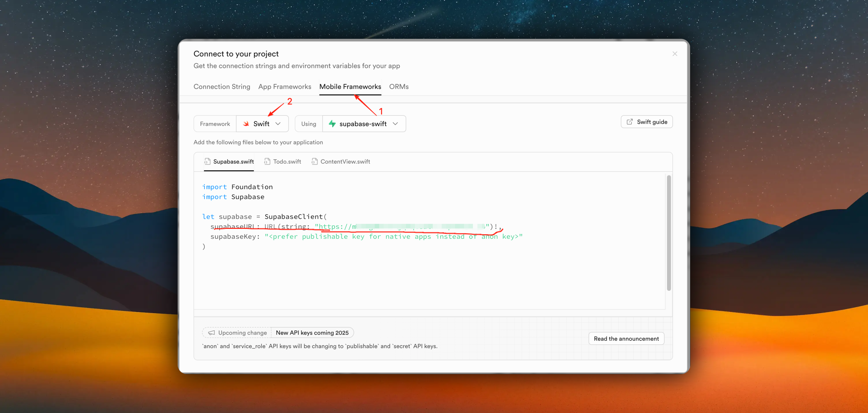
Task: Click the ContentView.swift file icon
Action: tap(314, 162)
